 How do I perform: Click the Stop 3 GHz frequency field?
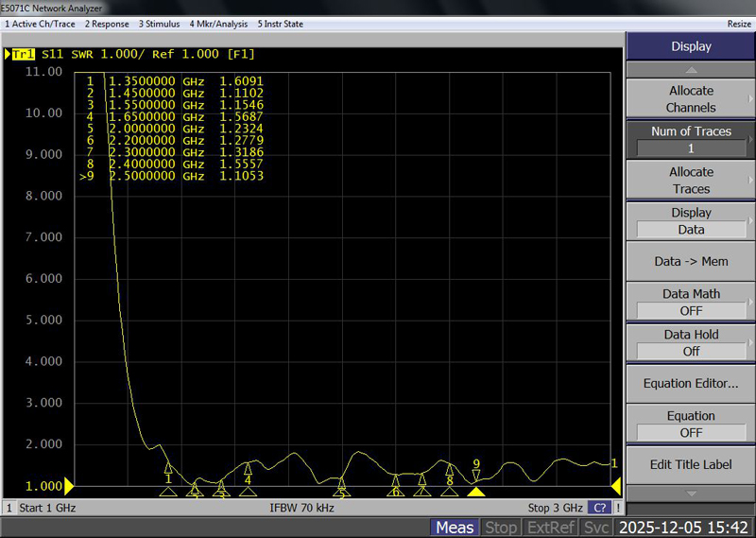pos(555,508)
